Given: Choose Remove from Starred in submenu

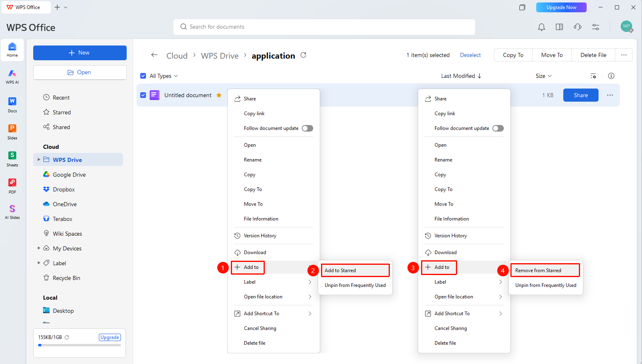Looking at the screenshot, I should pyautogui.click(x=545, y=271).
